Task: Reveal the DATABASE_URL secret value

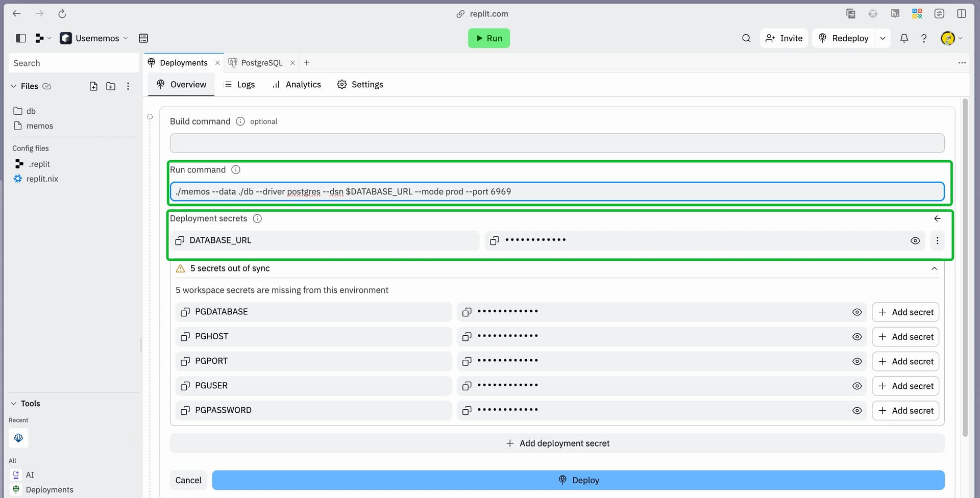Action: [x=915, y=240]
